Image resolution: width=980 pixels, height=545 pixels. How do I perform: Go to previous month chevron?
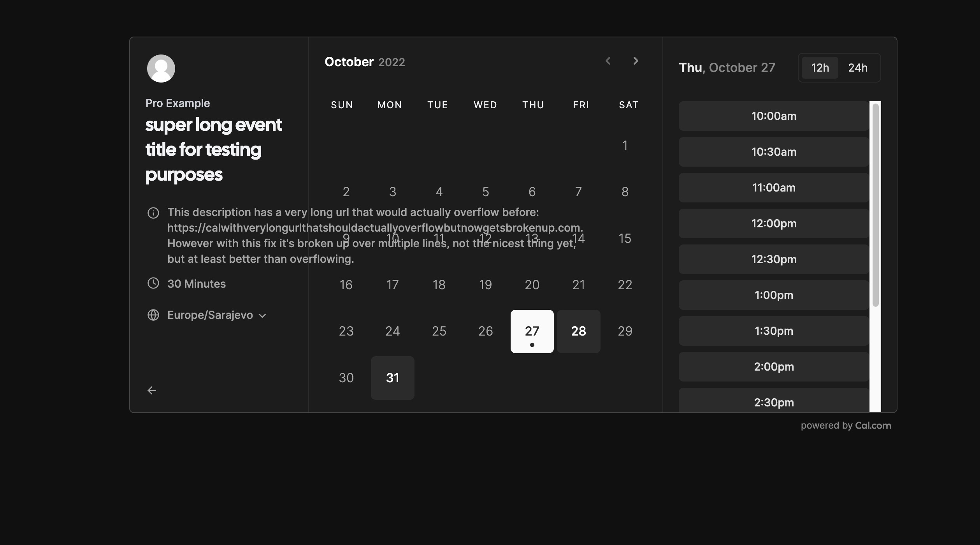[608, 61]
